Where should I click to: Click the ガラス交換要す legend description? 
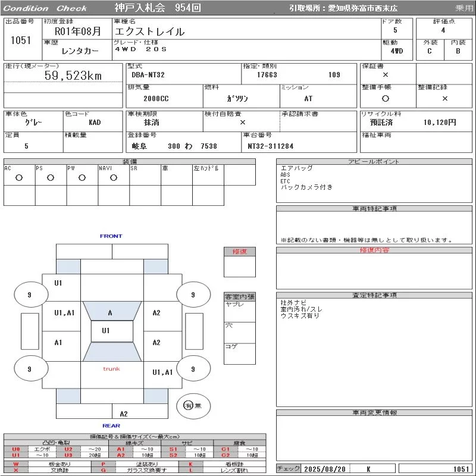tap(147, 470)
